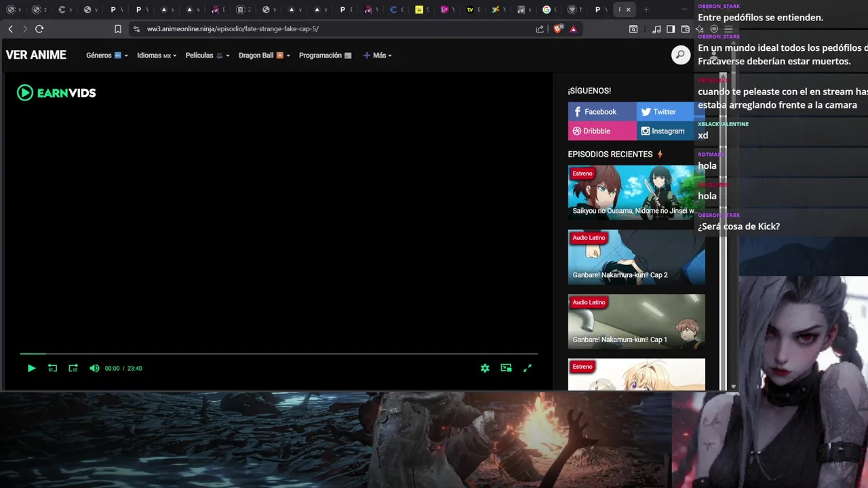Open site information icon in address bar
The width and height of the screenshot is (868, 488).
coord(136,29)
